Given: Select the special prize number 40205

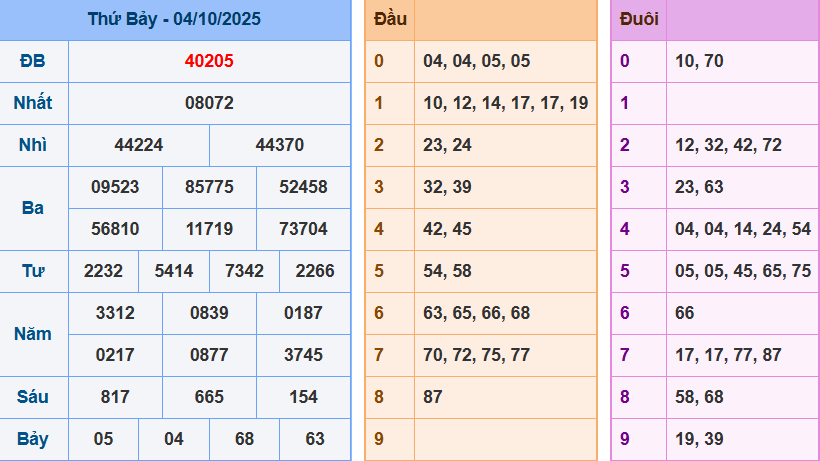Looking at the screenshot, I should pyautogui.click(x=209, y=61).
